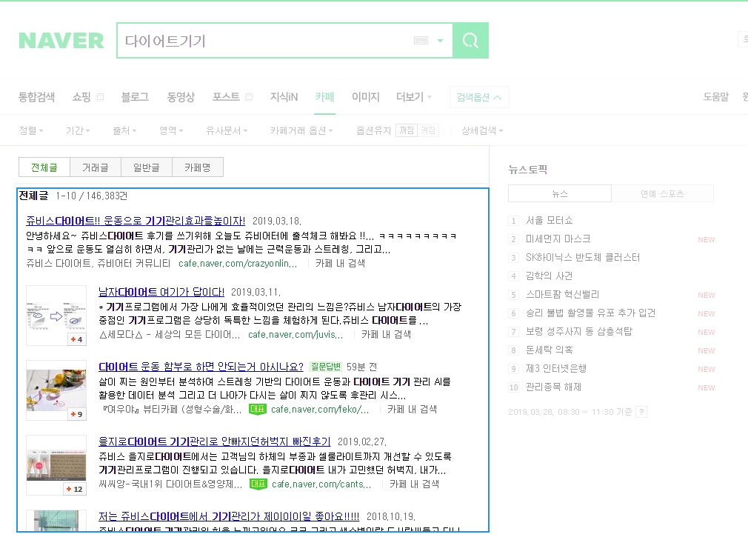Open news topic 관리종목 해제
This screenshot has width=748, height=560.
[x=553, y=387]
